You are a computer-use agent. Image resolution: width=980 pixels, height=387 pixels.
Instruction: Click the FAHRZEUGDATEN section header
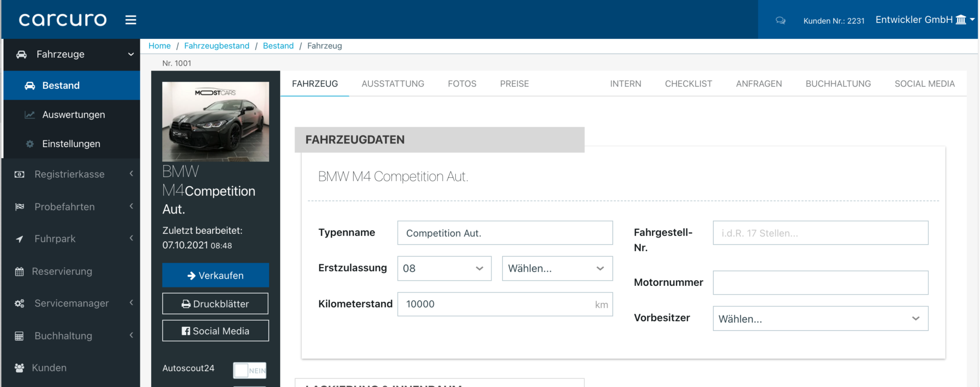[439, 140]
